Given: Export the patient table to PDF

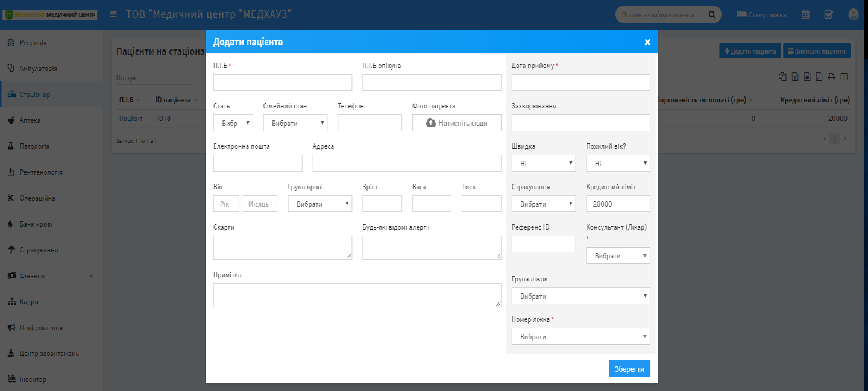Looking at the screenshot, I should coord(819,77).
